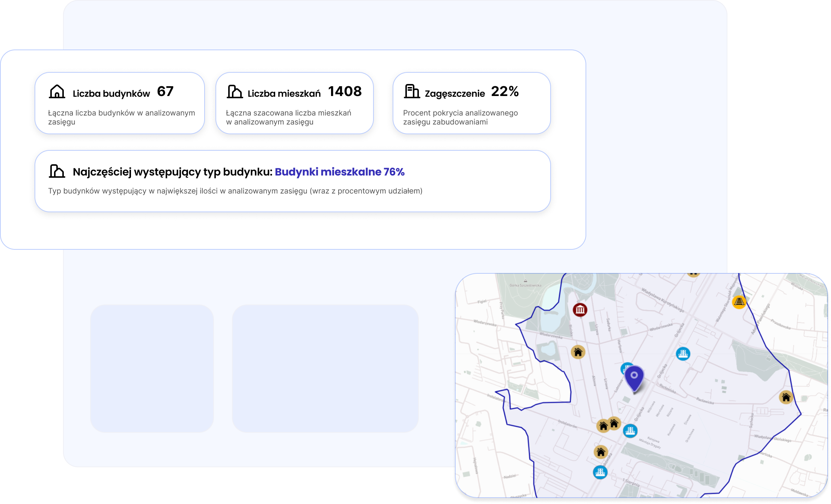The image size is (831, 504).
Task: Click the building icon beside Liczba mieszkań
Action: pos(235,91)
